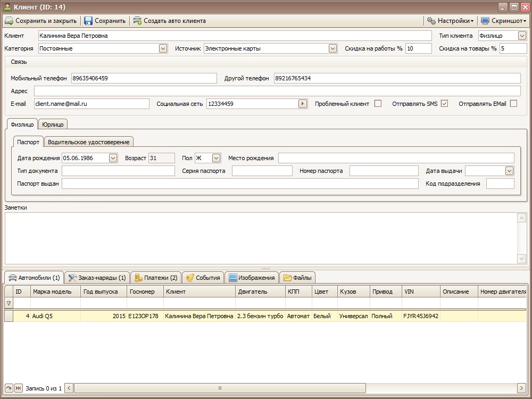Select the Audi Q5 cell

click(56, 316)
